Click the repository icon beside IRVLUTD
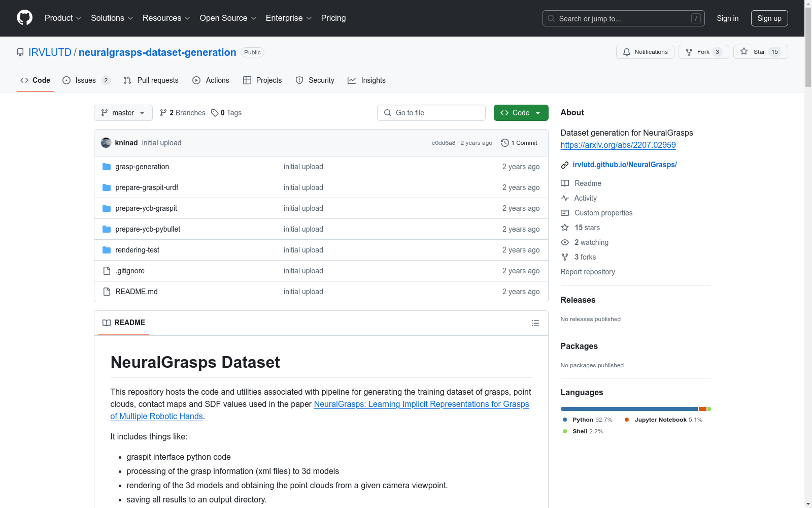The image size is (812, 508). 20,52
